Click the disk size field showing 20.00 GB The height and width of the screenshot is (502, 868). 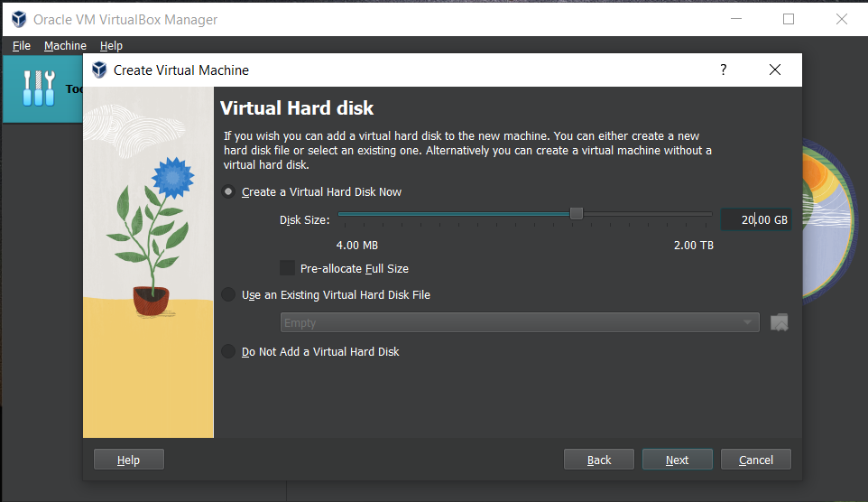coord(756,219)
